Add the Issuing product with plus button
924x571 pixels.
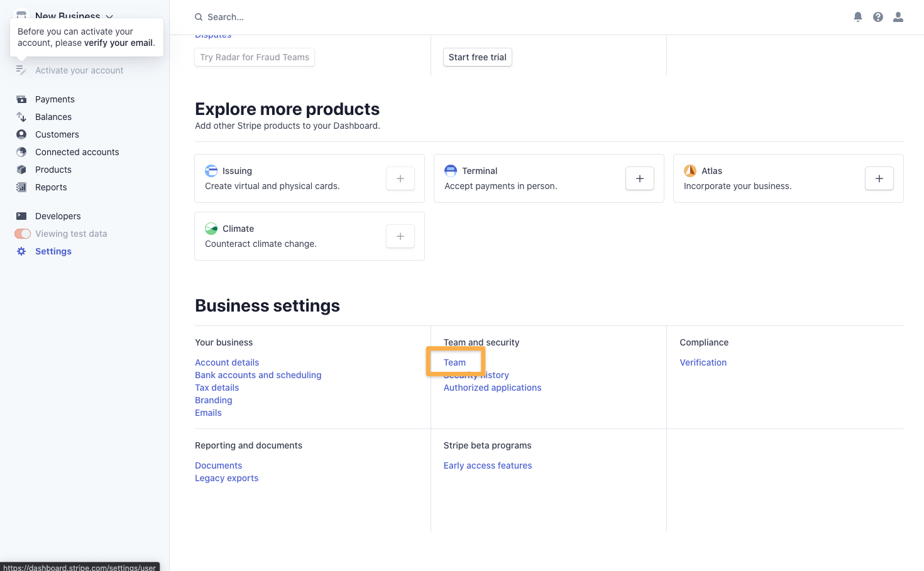(x=400, y=178)
